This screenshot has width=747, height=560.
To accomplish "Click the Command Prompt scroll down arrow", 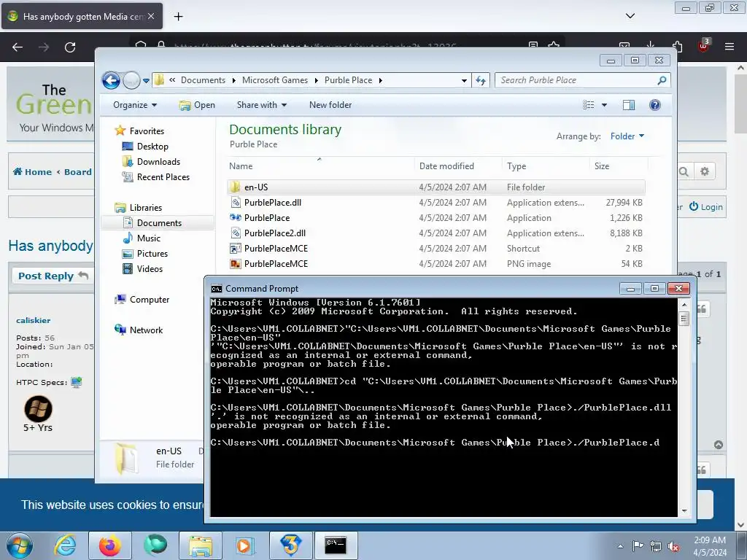I will (684, 511).
